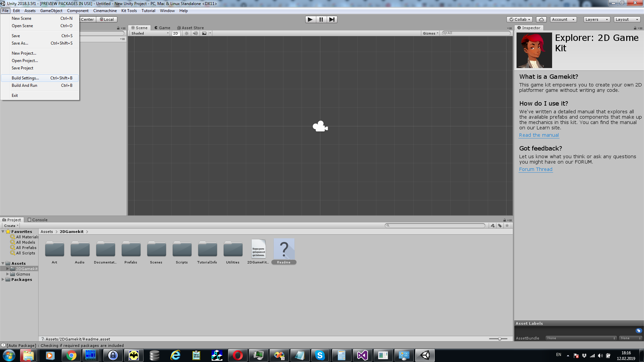Click the blue Asset Labels tag icon
This screenshot has width=644, height=362.
(x=639, y=330)
